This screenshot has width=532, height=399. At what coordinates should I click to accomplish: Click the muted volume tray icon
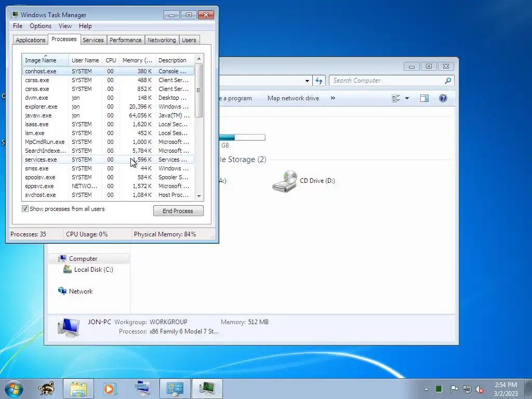click(x=480, y=389)
